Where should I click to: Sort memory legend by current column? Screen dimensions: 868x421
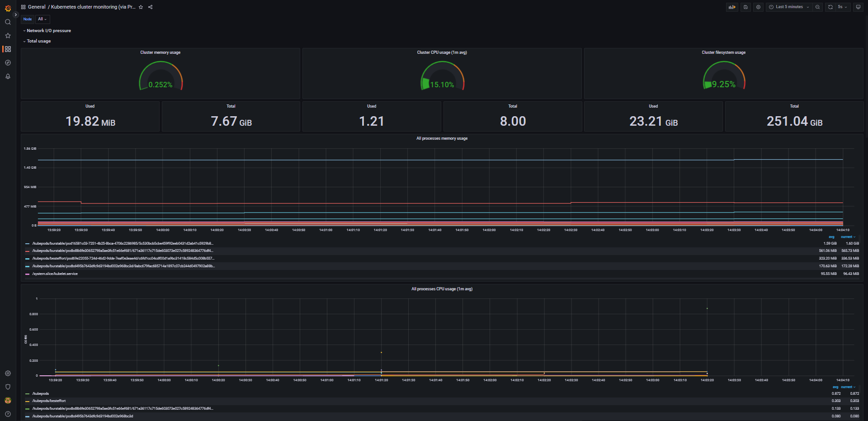(848, 237)
